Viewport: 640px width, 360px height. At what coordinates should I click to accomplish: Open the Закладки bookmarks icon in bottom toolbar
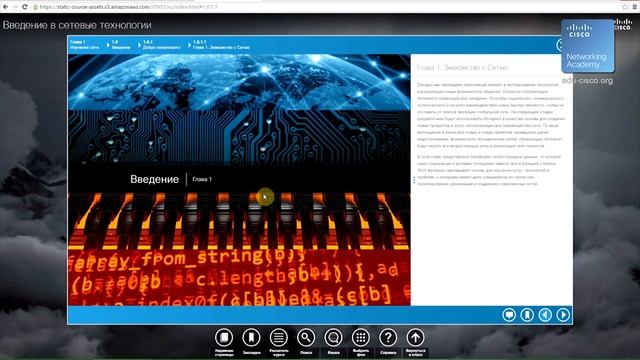pyautogui.click(x=251, y=338)
